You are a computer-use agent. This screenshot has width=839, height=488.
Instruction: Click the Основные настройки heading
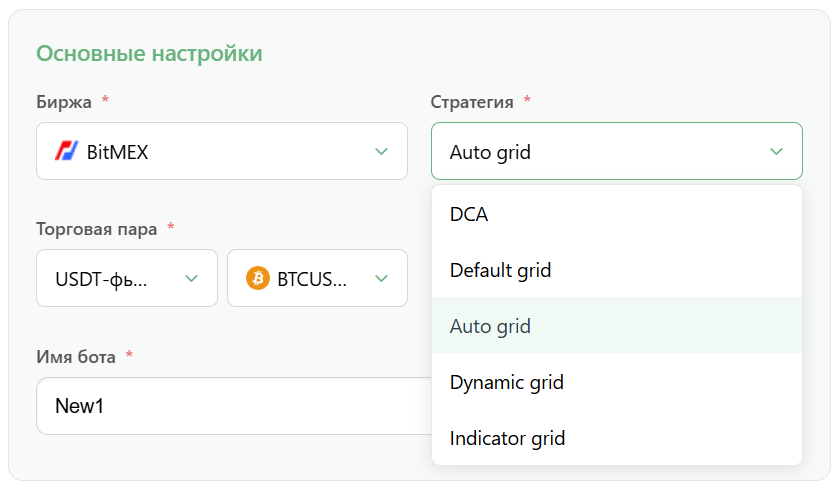coord(149,54)
